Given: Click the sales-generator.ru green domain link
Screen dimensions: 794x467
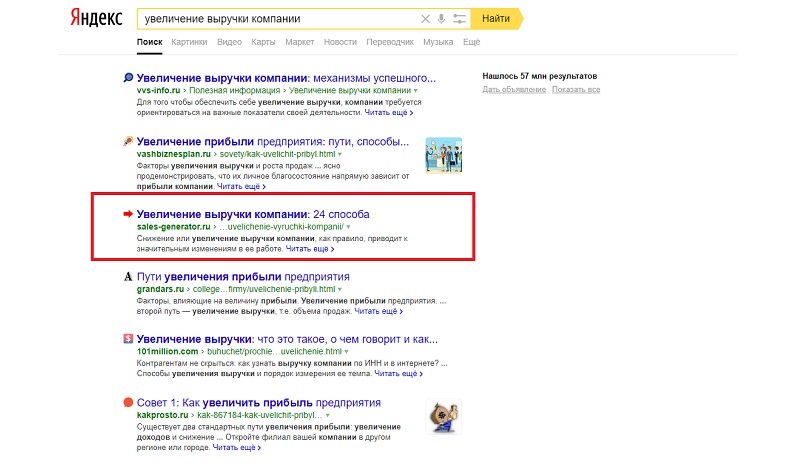Looking at the screenshot, I should [x=173, y=226].
